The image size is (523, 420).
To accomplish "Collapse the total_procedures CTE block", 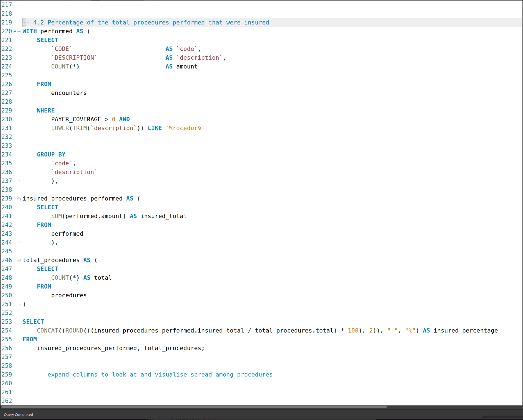I will click(x=19, y=260).
